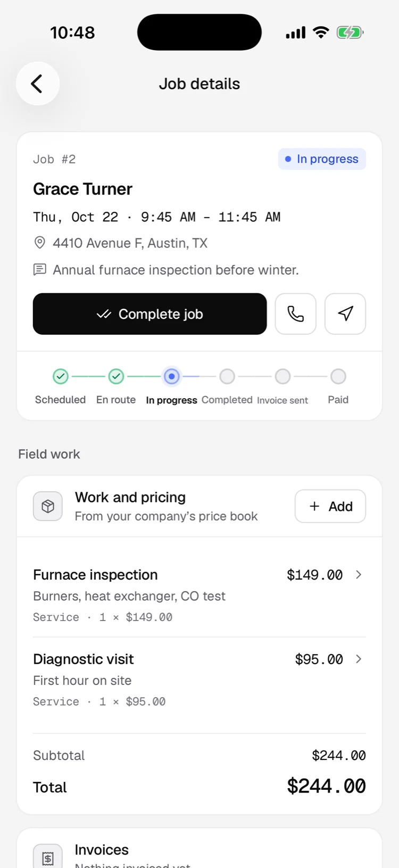Tap the 10:48 status bar clock

[72, 32]
